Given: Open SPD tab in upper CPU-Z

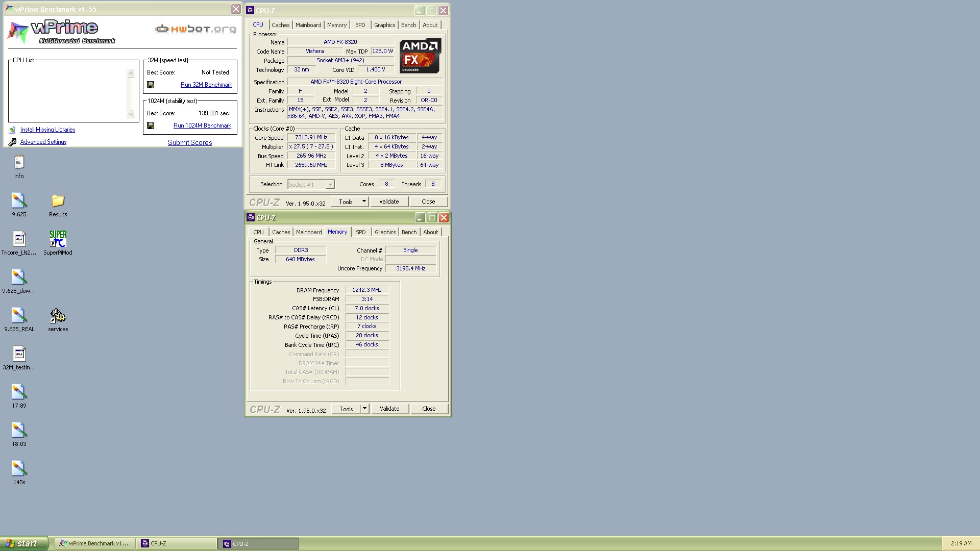Looking at the screenshot, I should tap(360, 25).
